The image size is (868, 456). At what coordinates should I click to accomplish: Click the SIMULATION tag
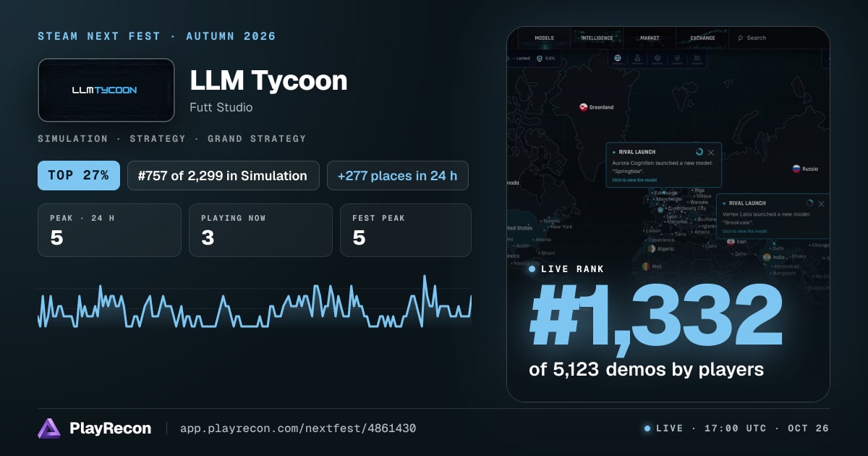point(72,139)
